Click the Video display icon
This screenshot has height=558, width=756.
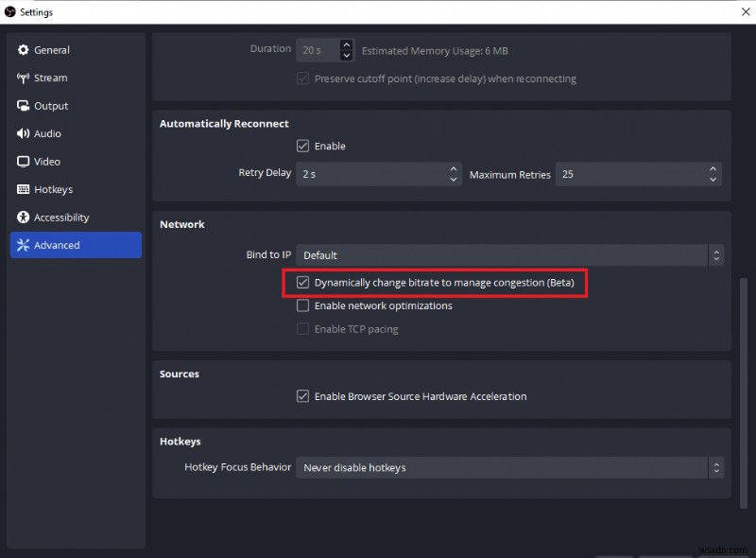click(x=23, y=161)
